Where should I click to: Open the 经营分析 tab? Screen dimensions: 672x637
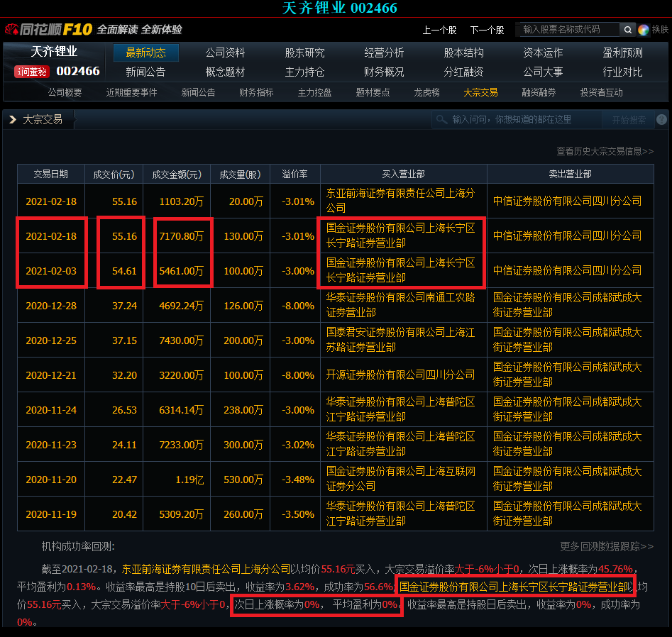[x=384, y=52]
